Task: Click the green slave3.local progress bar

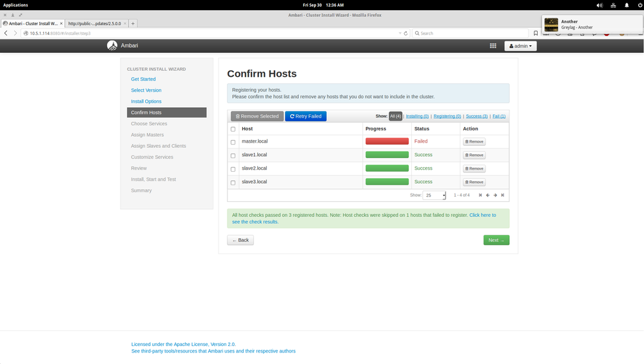Action: (387, 181)
